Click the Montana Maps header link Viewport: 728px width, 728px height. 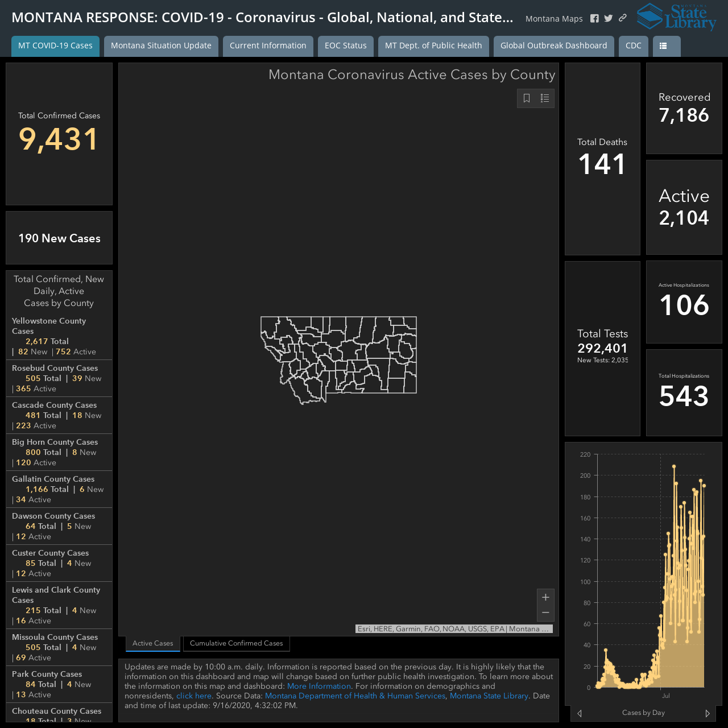(554, 19)
